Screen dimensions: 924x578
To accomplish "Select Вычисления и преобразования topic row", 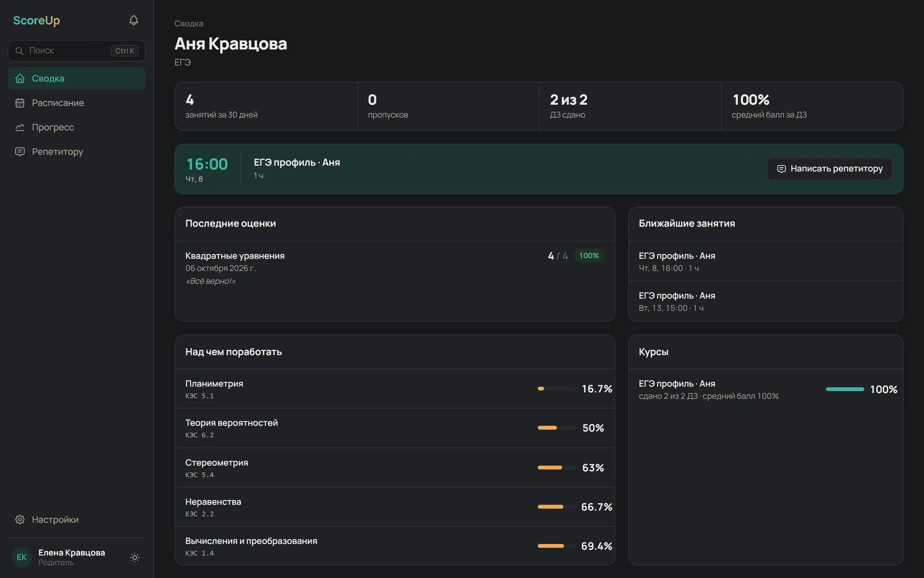I will (x=395, y=546).
